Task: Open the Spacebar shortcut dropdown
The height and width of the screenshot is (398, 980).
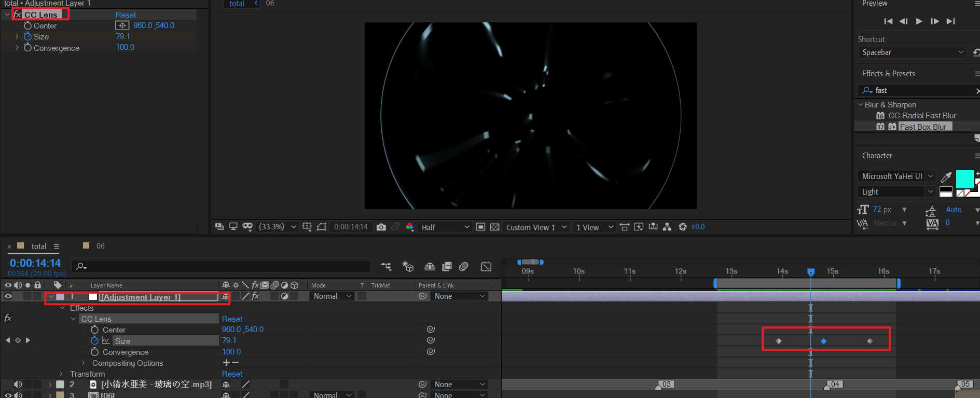Action: 913,52
